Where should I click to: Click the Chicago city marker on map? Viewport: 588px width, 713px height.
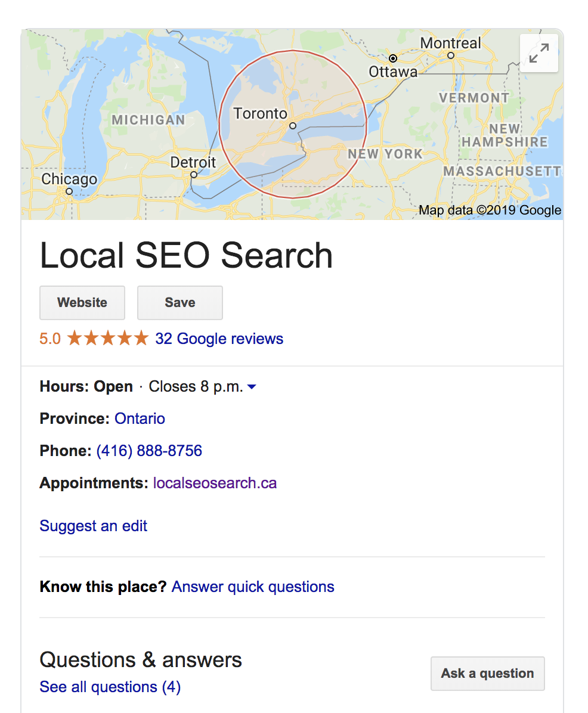pos(69,191)
